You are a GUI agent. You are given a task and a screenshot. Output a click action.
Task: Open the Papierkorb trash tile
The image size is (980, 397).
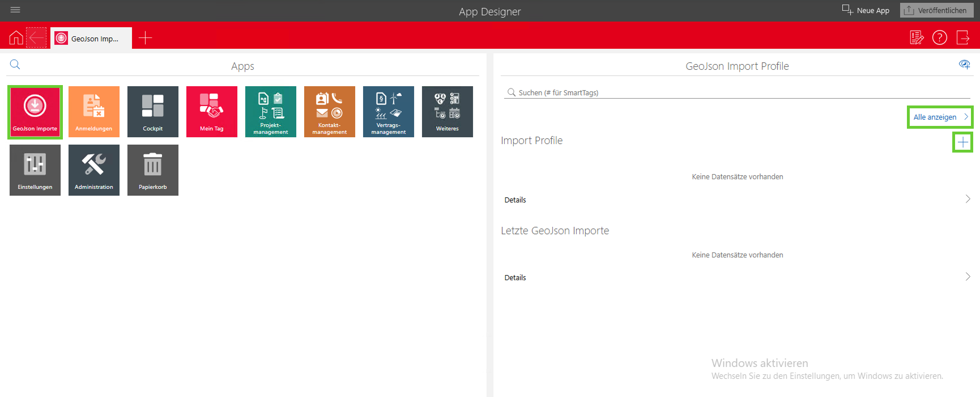[x=153, y=170]
